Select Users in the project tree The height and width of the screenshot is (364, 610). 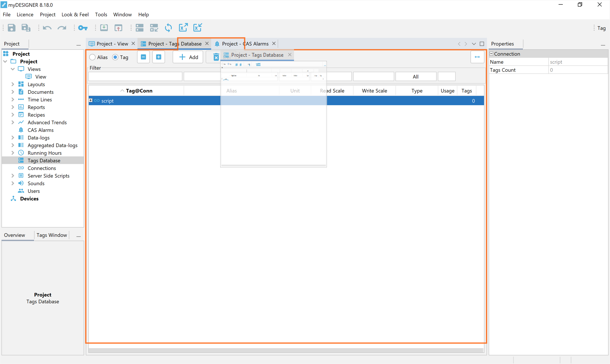point(34,191)
